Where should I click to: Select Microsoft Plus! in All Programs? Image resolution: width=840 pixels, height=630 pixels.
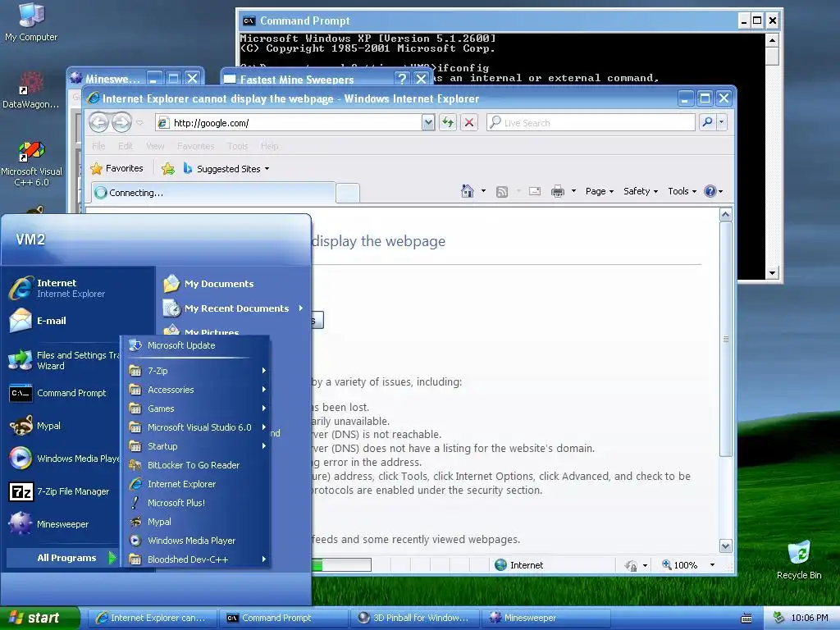point(195,503)
